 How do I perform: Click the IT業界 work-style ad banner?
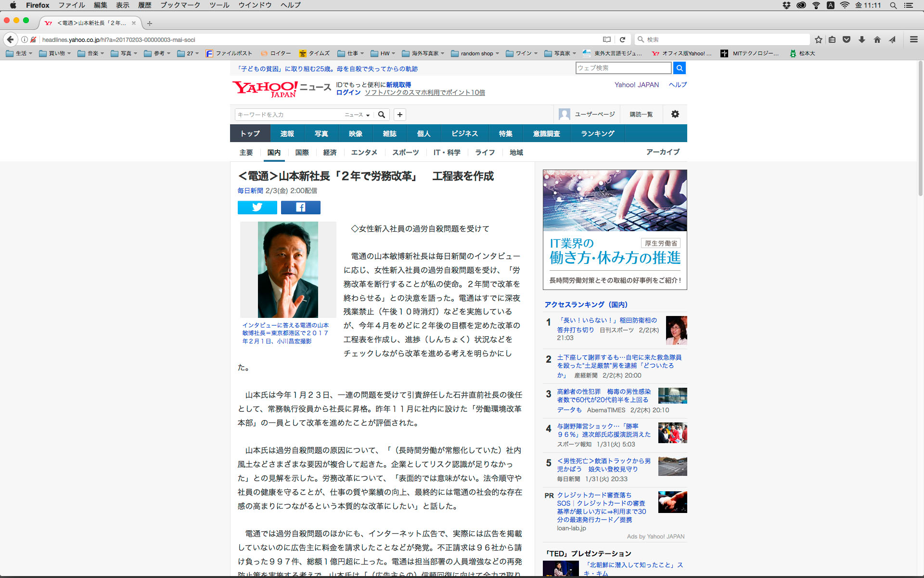pyautogui.click(x=615, y=229)
